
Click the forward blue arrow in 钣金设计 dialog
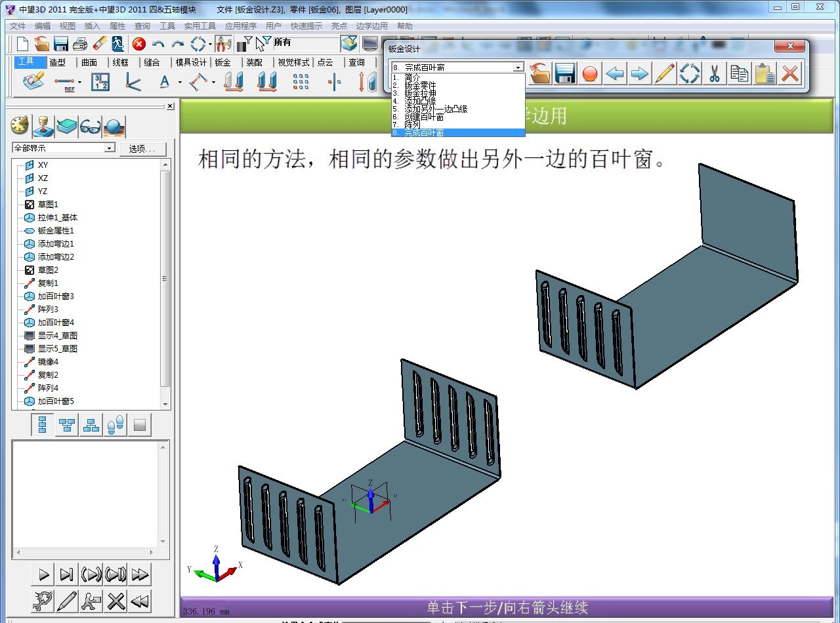click(640, 73)
